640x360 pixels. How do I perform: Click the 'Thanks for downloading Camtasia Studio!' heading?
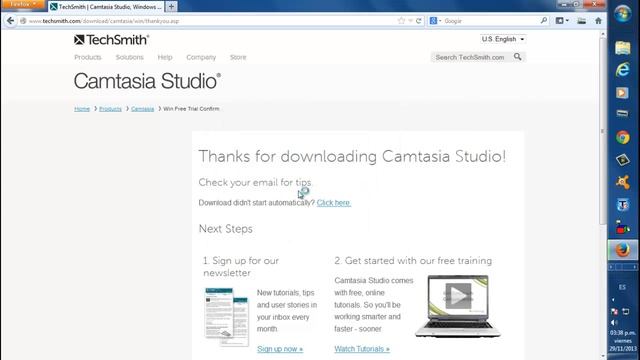point(352,156)
